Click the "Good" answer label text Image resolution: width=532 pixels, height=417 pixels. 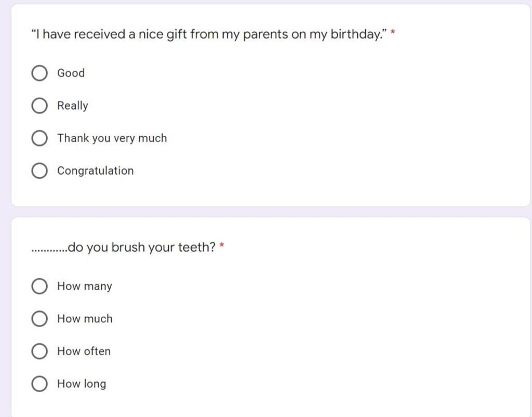71,73
